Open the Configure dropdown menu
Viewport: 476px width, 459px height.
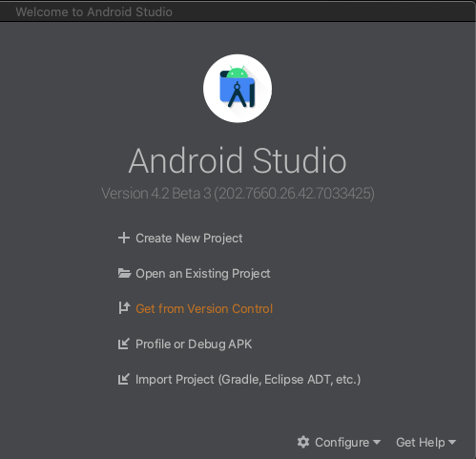coord(339,442)
